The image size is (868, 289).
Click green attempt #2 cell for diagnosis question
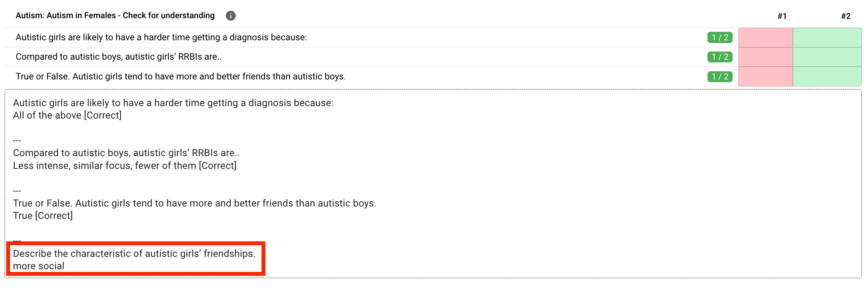827,38
